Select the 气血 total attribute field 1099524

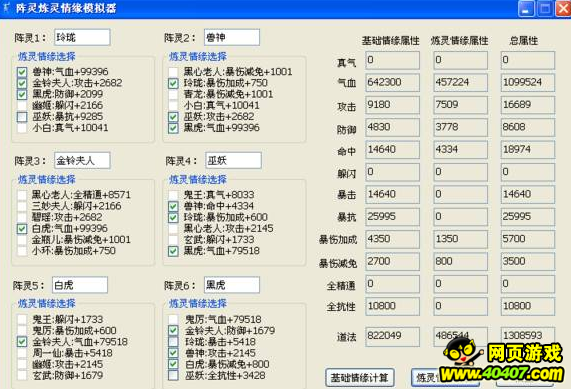coord(528,83)
